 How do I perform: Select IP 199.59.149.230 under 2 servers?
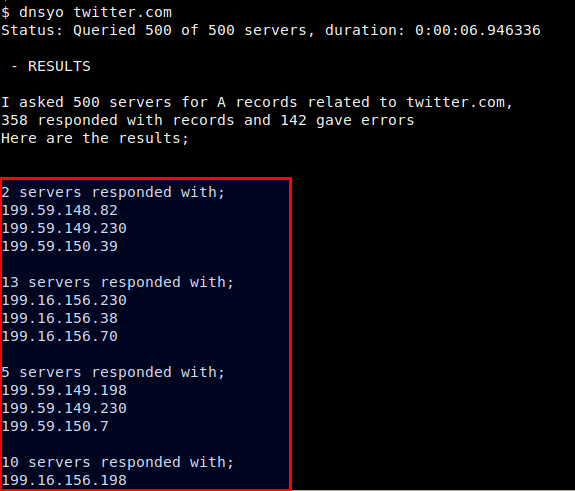point(64,228)
